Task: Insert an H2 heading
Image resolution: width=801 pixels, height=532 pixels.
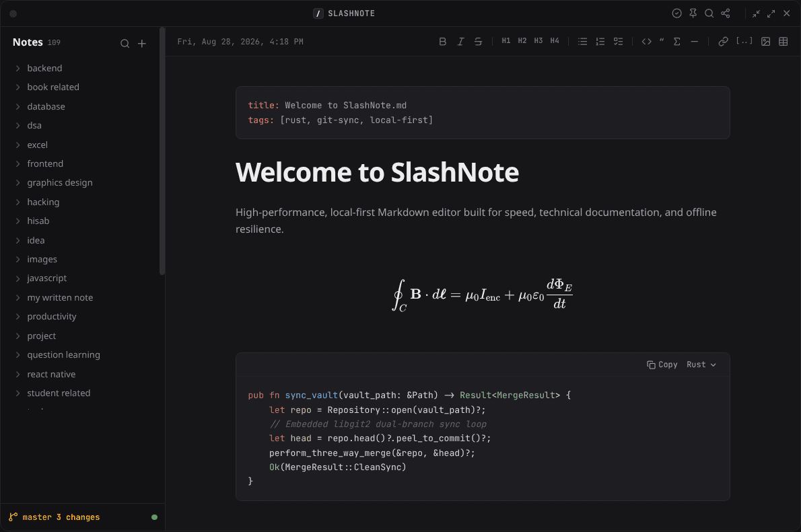Action: coord(522,41)
